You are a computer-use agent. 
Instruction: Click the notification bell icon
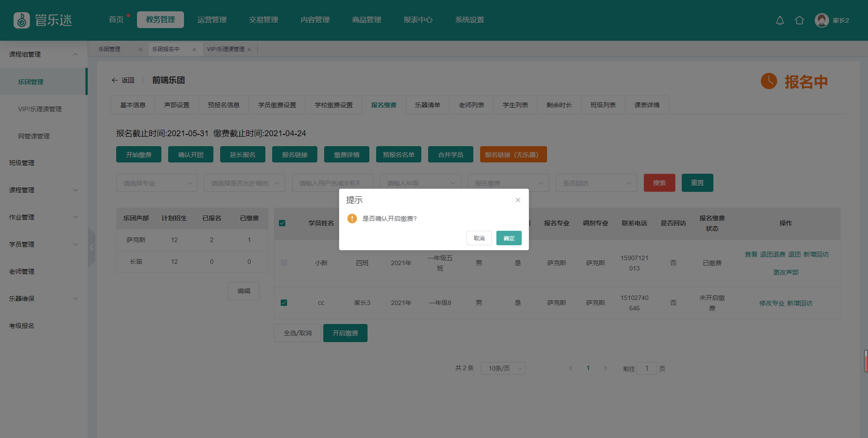[x=780, y=20]
